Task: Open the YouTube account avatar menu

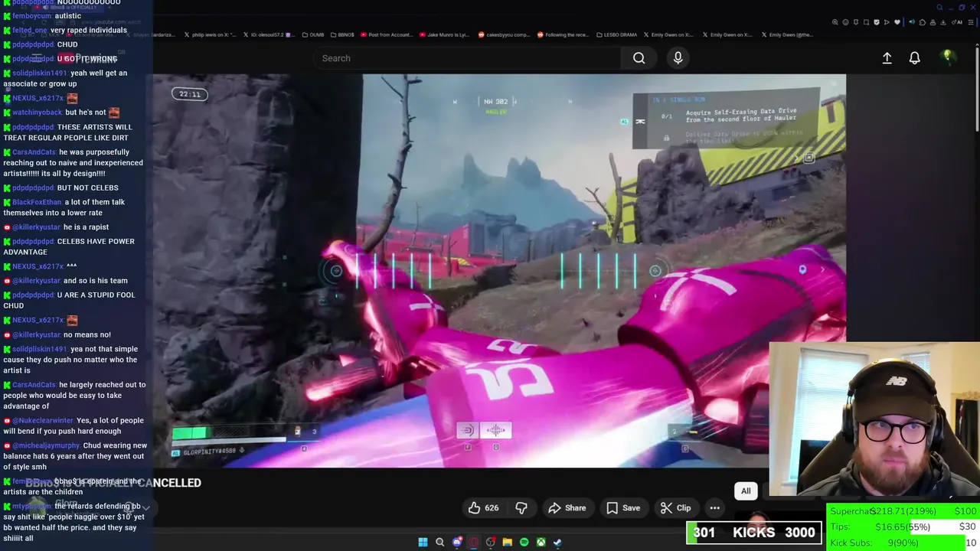Action: [x=948, y=57]
